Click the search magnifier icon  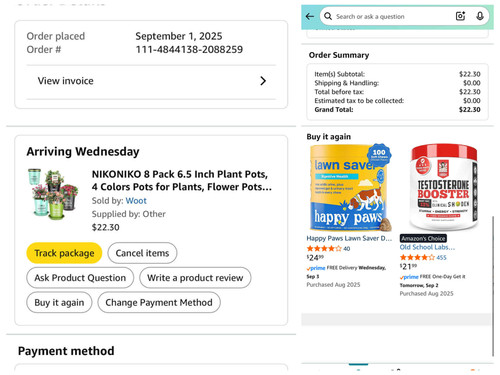click(328, 16)
